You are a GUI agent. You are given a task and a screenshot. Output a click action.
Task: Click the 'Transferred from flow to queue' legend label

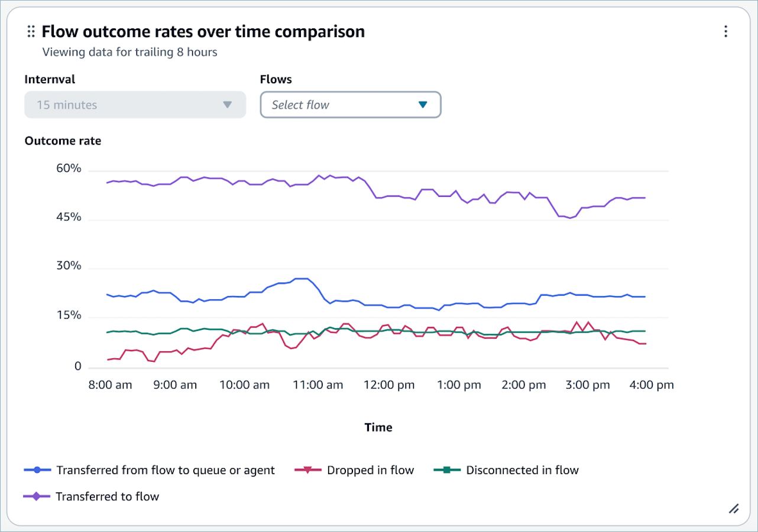[166, 469]
